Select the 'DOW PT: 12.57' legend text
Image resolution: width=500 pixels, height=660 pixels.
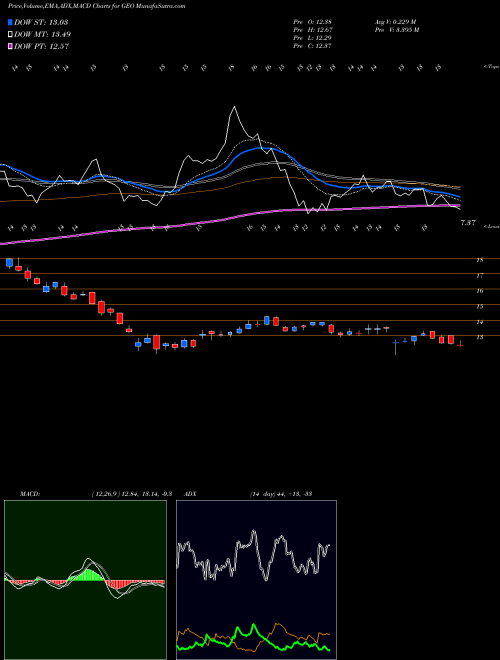(41, 47)
